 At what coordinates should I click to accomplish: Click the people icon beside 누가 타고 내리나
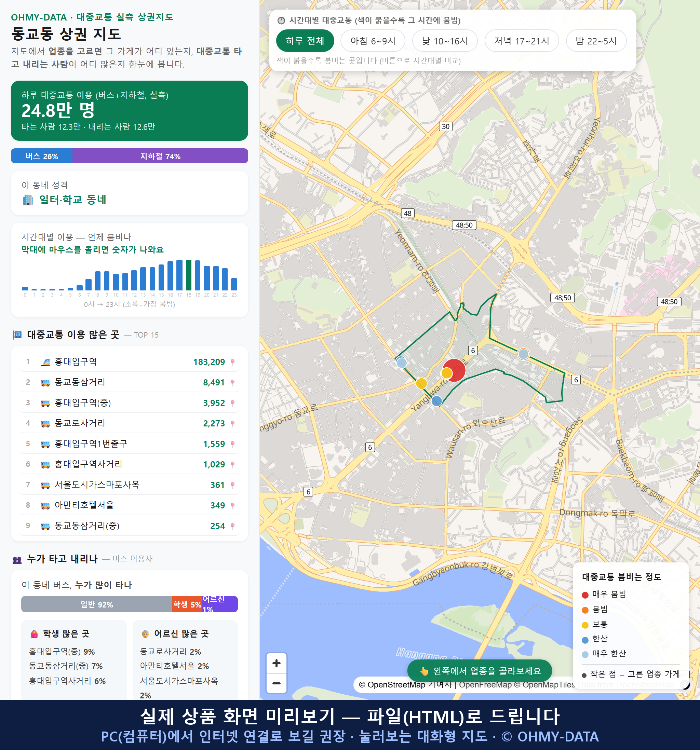[x=17, y=560]
